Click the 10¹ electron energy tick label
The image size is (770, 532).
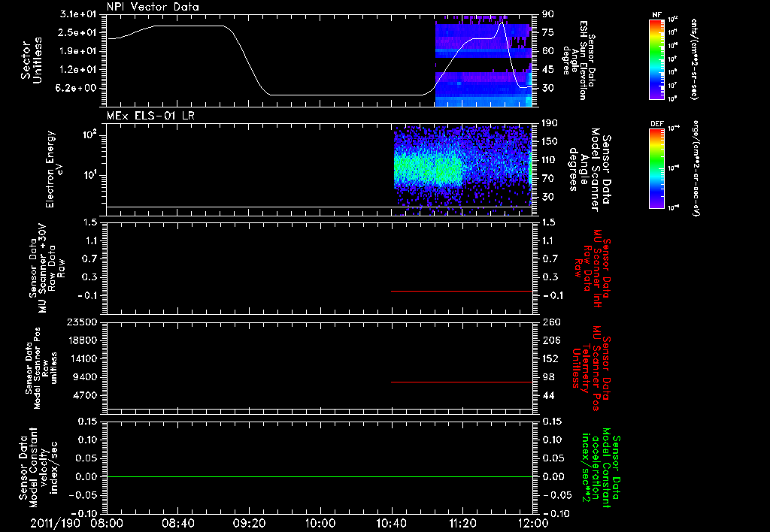coord(89,175)
